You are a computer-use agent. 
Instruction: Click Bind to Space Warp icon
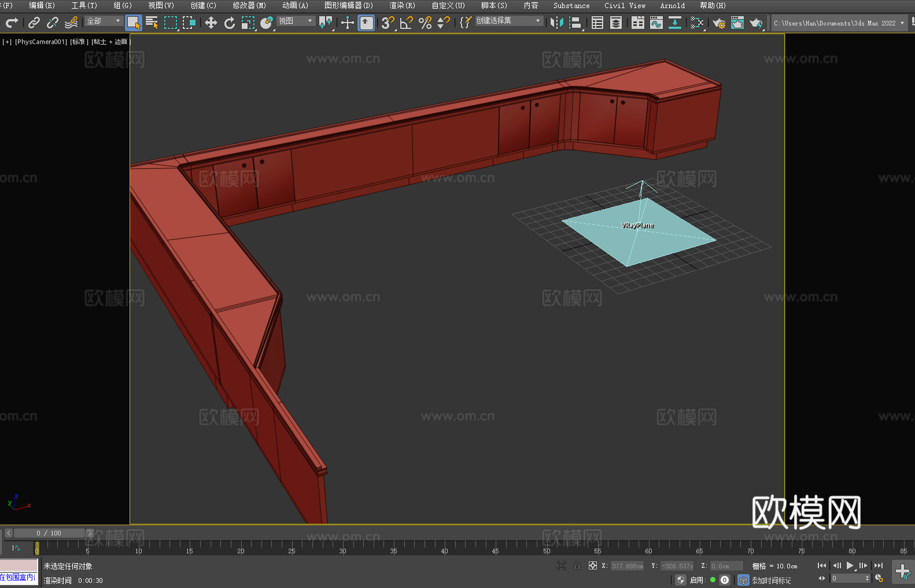click(x=71, y=23)
